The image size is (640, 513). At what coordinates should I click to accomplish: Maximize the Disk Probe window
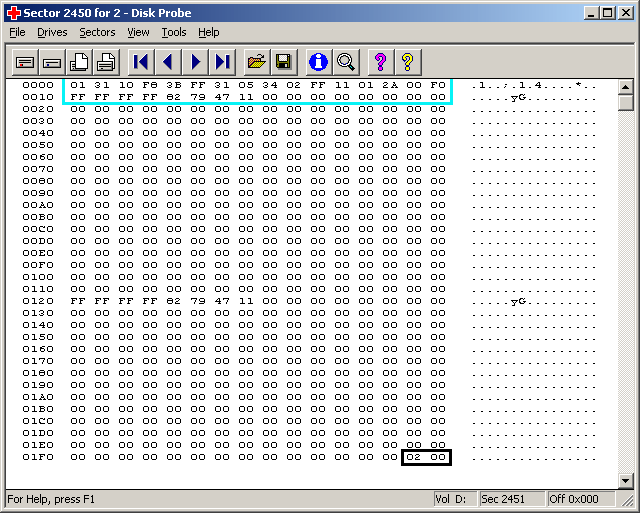pos(607,13)
